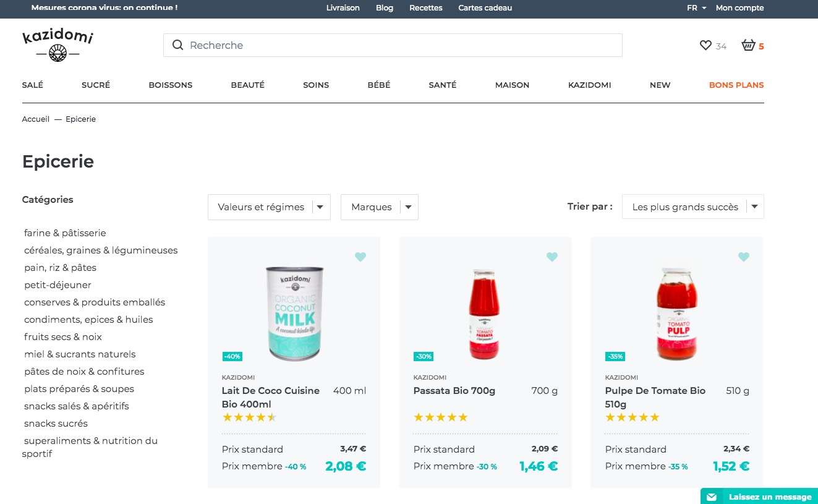Open the Blog link
818x504 pixels.
pyautogui.click(x=385, y=8)
